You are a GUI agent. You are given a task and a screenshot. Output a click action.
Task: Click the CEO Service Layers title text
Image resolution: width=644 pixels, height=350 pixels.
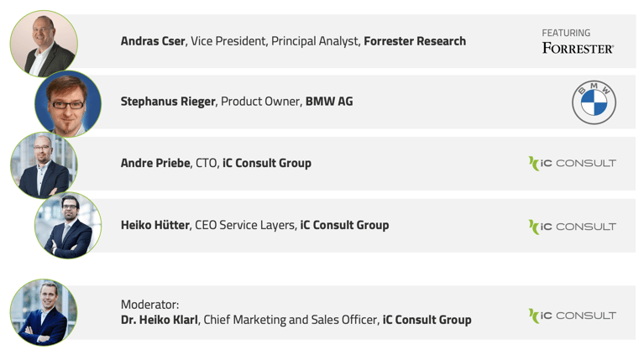click(x=245, y=225)
